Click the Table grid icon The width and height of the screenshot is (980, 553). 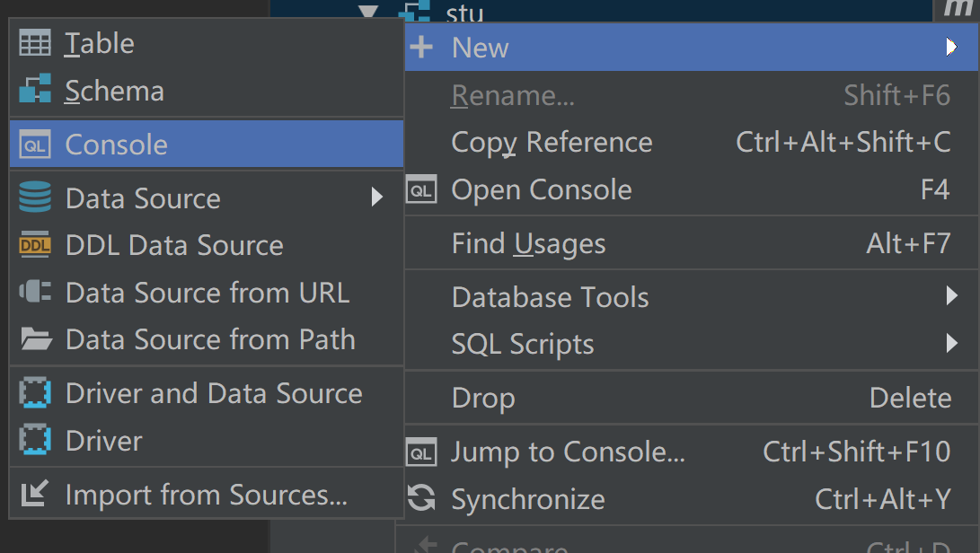(35, 44)
